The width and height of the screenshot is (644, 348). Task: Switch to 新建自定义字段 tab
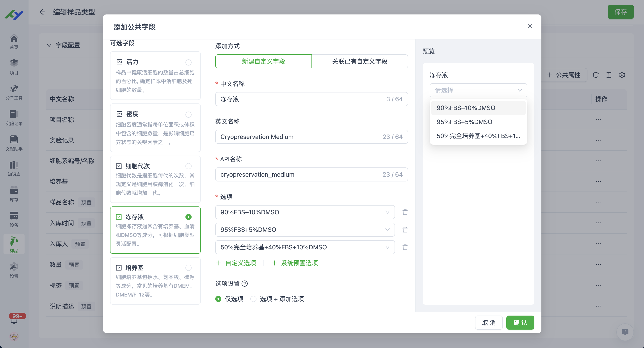(263, 61)
